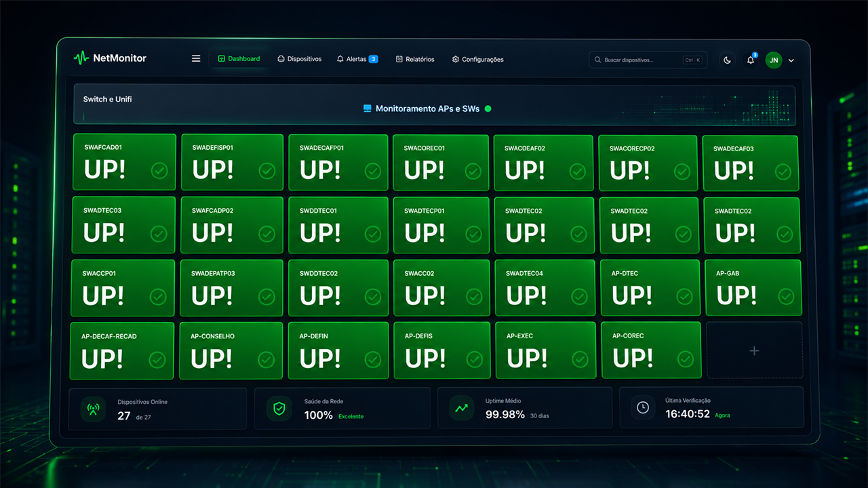This screenshot has height=488, width=868.
Task: Toggle dark mode with moon icon
Action: (x=728, y=60)
